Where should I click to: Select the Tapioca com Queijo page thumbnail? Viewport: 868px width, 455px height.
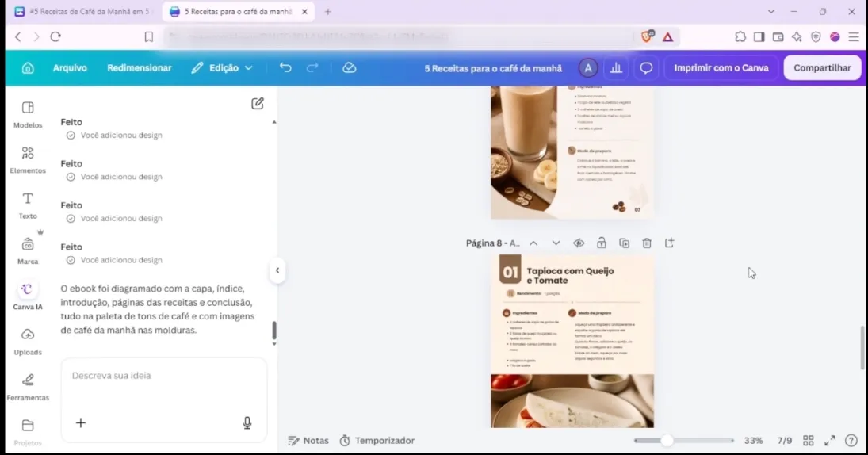point(572,341)
